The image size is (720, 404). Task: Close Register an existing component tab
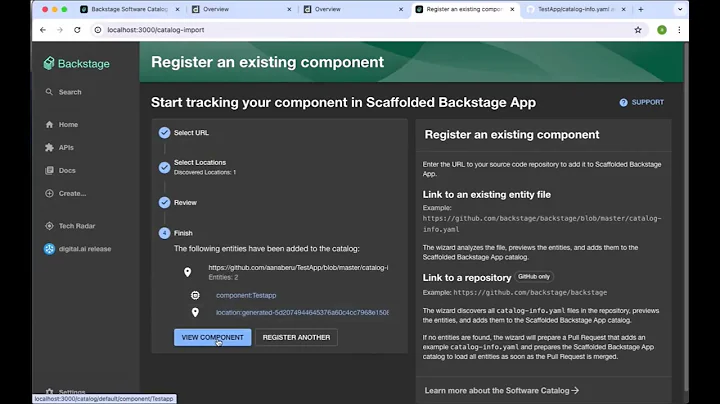(x=512, y=9)
